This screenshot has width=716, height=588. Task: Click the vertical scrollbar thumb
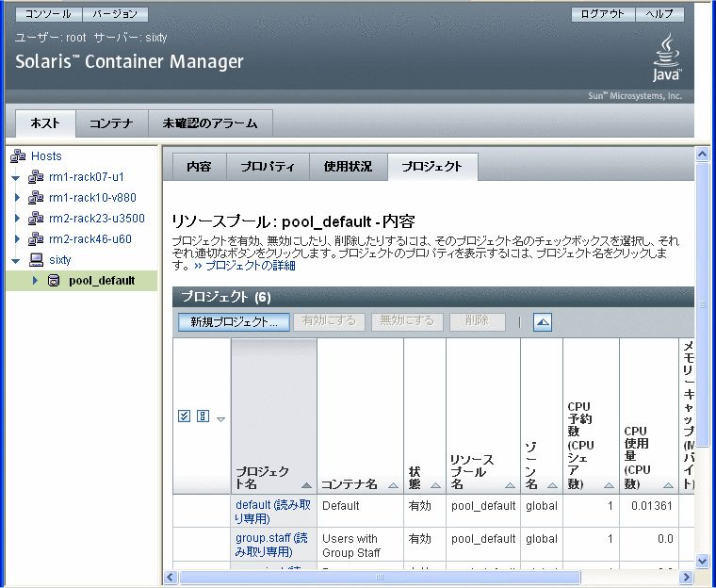tap(702, 304)
